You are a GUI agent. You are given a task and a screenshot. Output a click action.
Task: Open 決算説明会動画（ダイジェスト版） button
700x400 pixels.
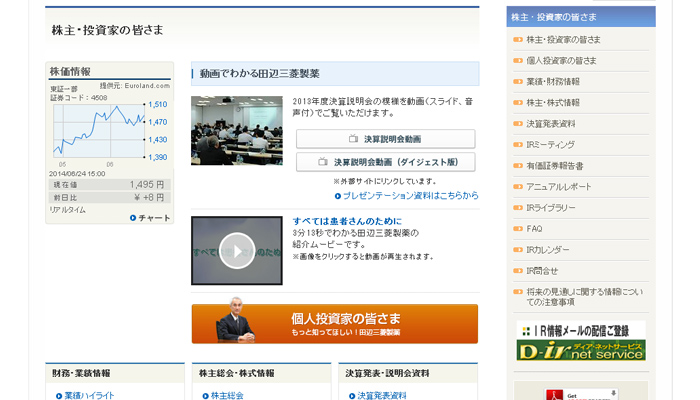pos(385,162)
